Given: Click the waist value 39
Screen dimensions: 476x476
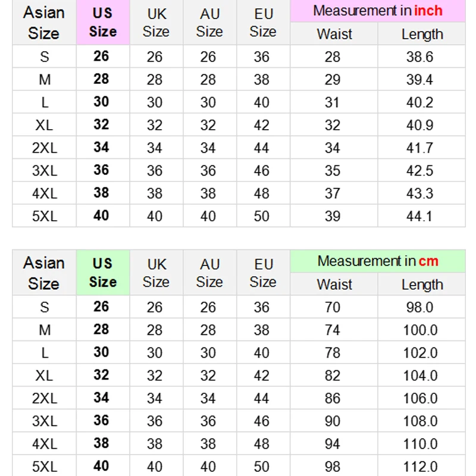Looking at the screenshot, I should click(334, 216).
